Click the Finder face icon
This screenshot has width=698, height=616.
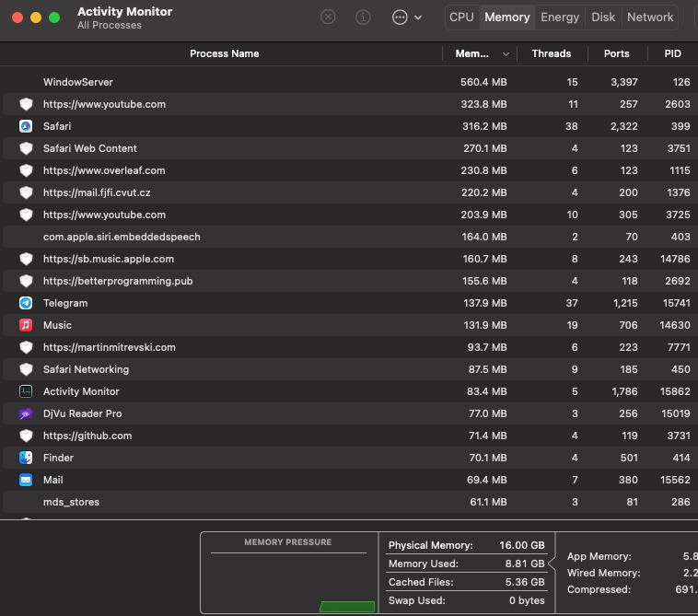pos(26,458)
